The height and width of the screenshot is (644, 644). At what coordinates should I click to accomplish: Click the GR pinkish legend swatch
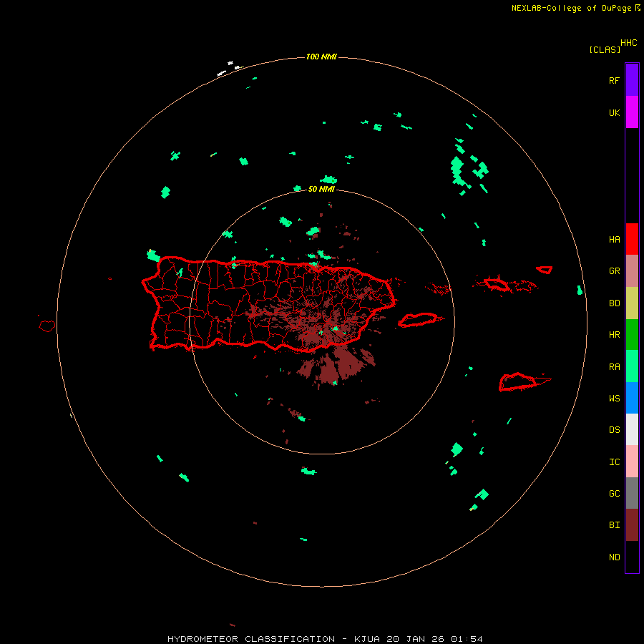tap(632, 271)
